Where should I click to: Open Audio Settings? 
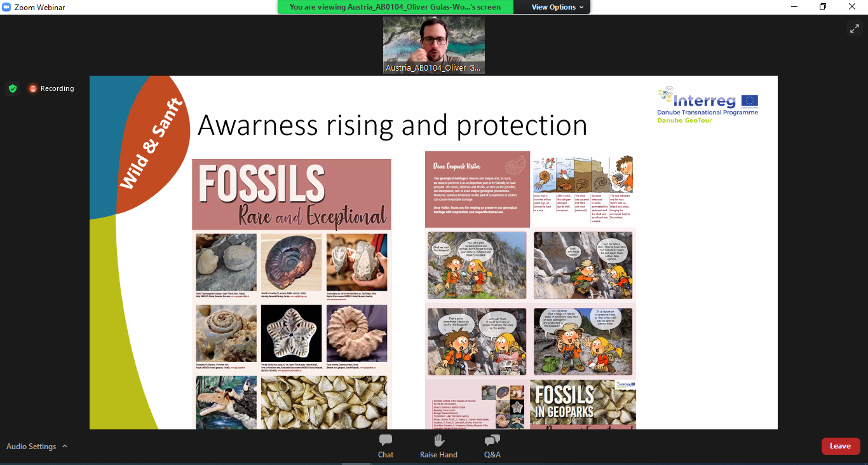[x=31, y=447]
